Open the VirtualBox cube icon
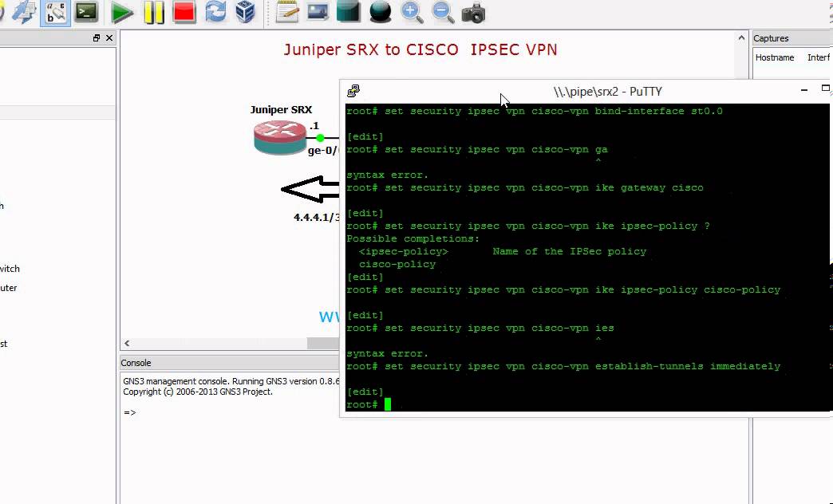 coord(246,12)
